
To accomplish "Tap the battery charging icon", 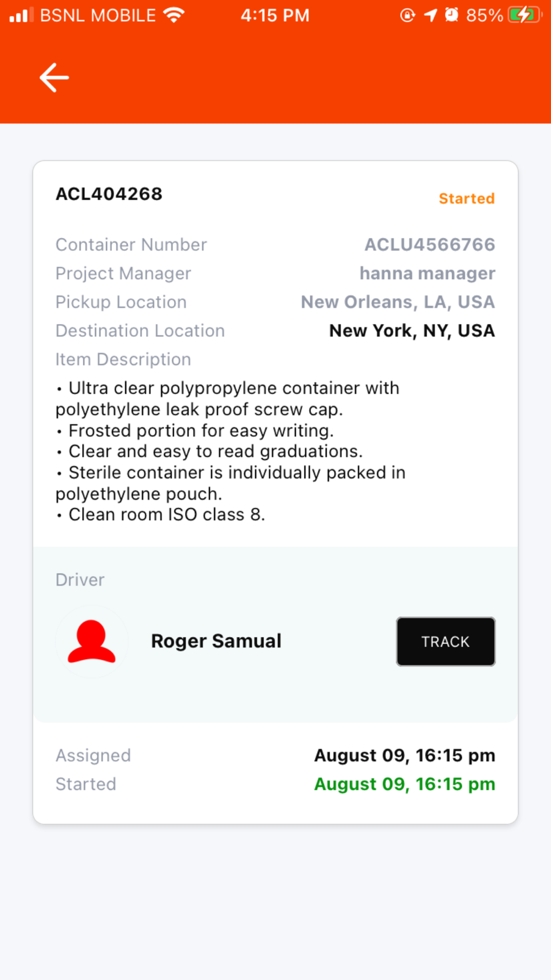I will coord(525,15).
